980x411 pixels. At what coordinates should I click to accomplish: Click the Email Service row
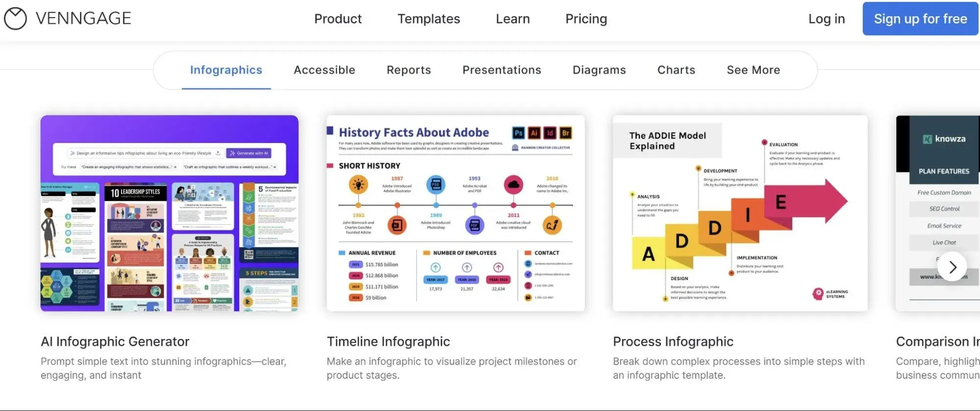pyautogui.click(x=944, y=226)
